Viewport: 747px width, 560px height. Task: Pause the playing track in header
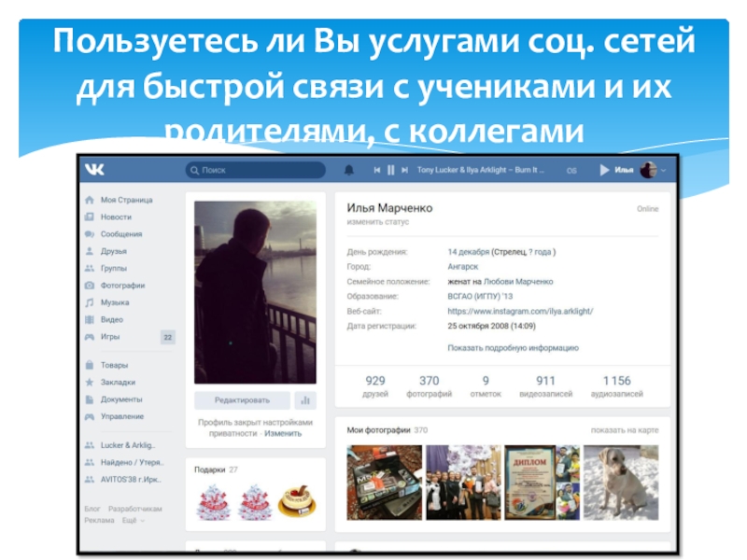(x=391, y=170)
